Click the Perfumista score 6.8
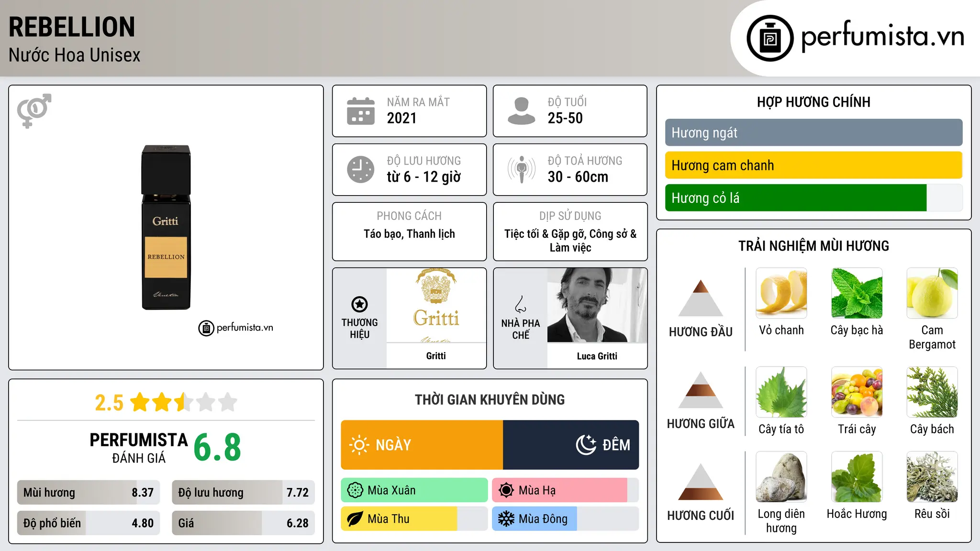 [x=217, y=447]
